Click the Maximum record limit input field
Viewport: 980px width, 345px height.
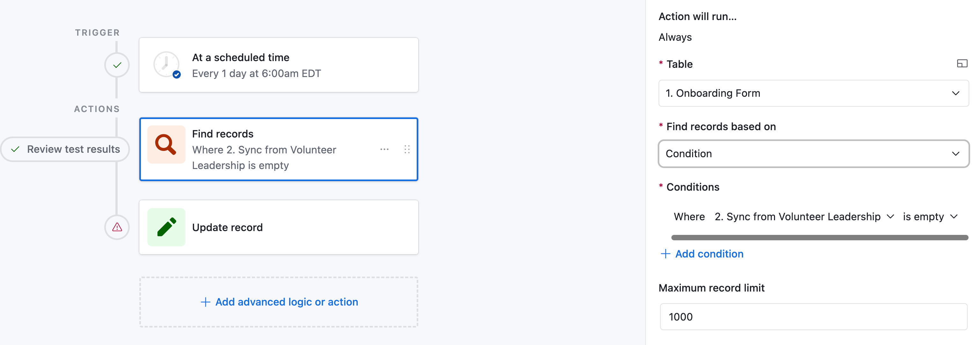pos(813,316)
